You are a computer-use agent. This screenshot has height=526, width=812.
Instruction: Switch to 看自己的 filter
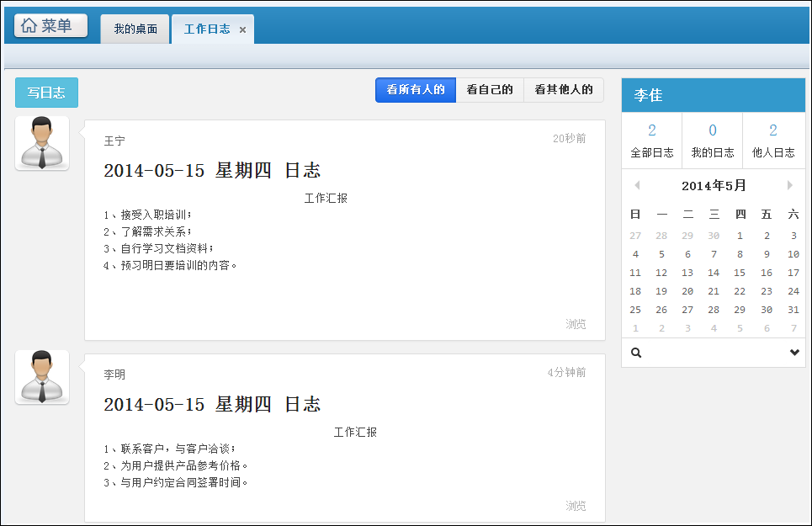tap(490, 90)
